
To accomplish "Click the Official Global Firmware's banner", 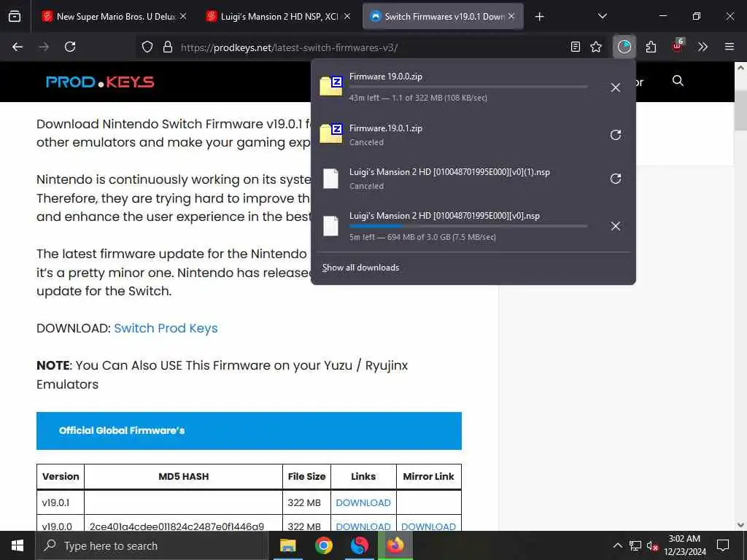I will pyautogui.click(x=249, y=430).
